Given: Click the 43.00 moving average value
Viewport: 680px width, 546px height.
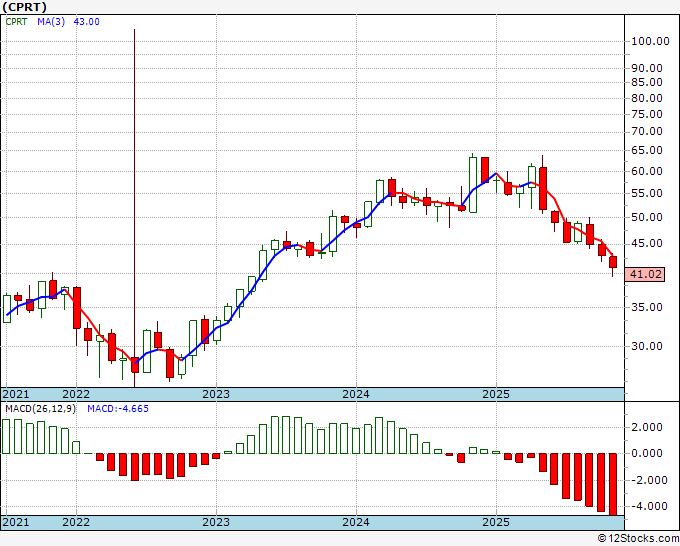Looking at the screenshot, I should click(86, 22).
